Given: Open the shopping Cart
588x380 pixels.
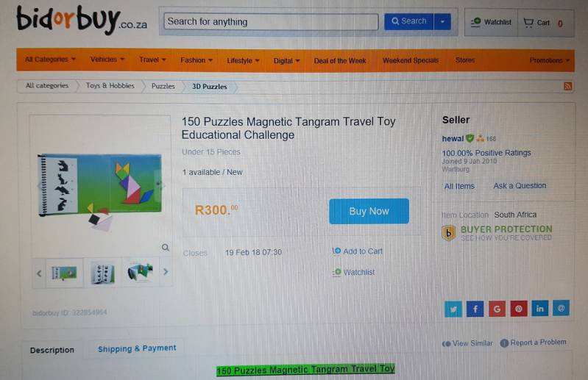Looking at the screenshot, I should coord(543,24).
